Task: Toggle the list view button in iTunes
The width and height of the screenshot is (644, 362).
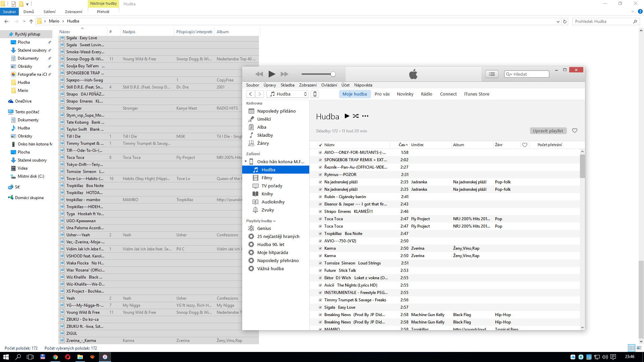Action: coord(492,74)
